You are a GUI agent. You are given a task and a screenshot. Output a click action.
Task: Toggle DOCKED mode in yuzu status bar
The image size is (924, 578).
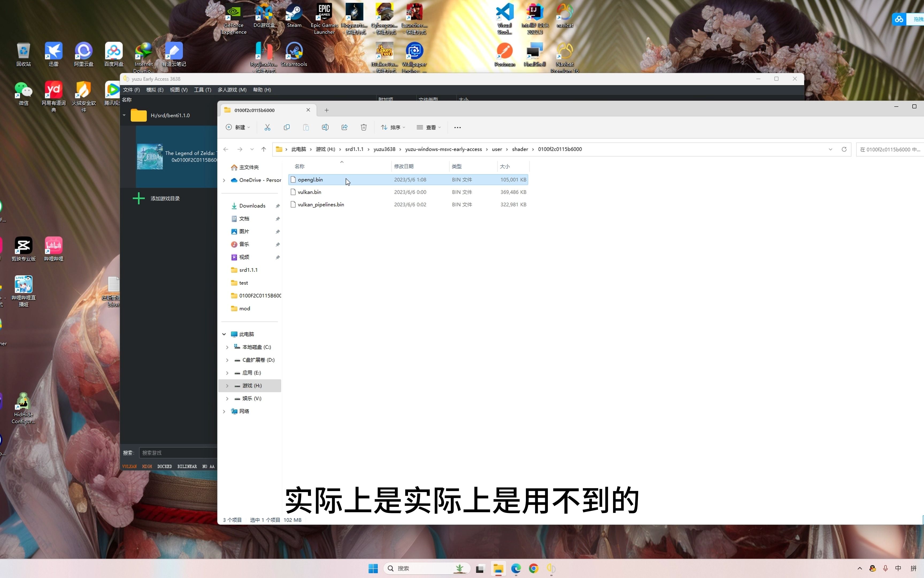tap(165, 466)
